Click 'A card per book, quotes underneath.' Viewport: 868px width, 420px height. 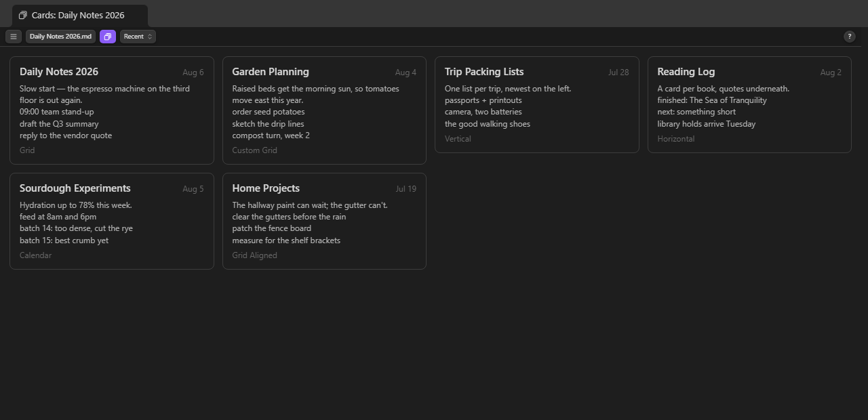click(x=723, y=89)
